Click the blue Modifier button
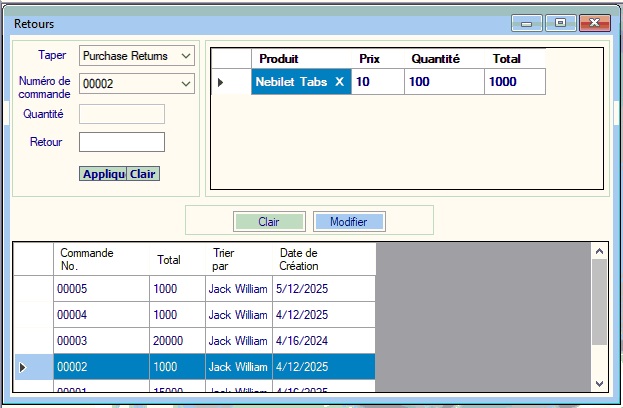Screen dimensions: 623x408 349,222
